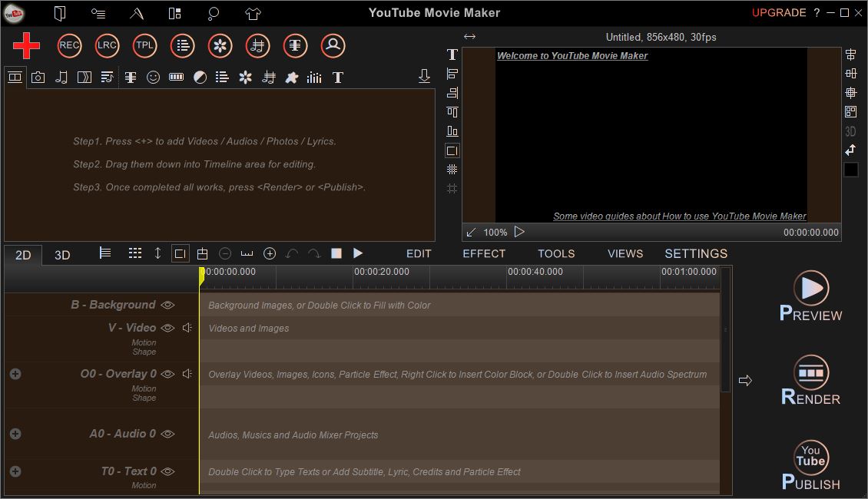868x499 pixels.
Task: Click the double arrow resize icon above preview
Action: pyautogui.click(x=469, y=37)
